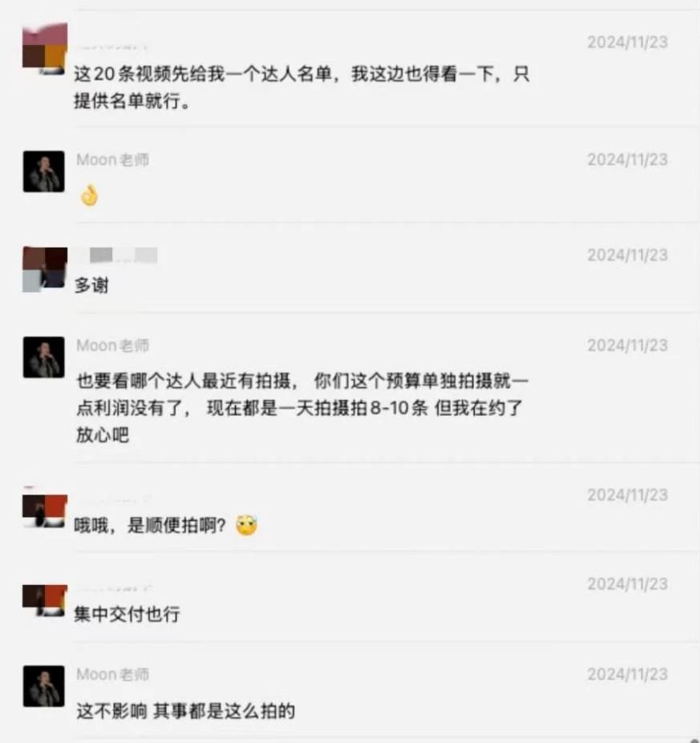
Task: Open Moon老师 avatar beside '这不影响' message
Action: click(x=43, y=685)
